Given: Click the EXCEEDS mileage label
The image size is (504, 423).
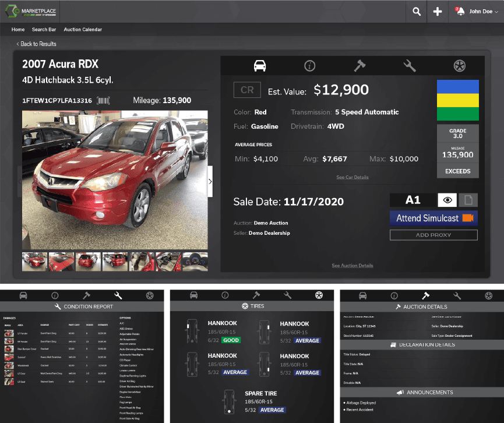Looking at the screenshot, I should (x=458, y=171).
